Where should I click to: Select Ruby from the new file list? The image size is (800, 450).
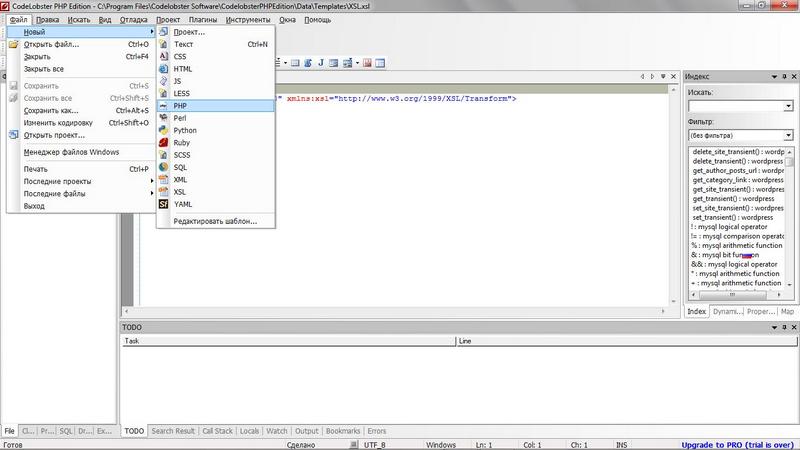click(216, 143)
